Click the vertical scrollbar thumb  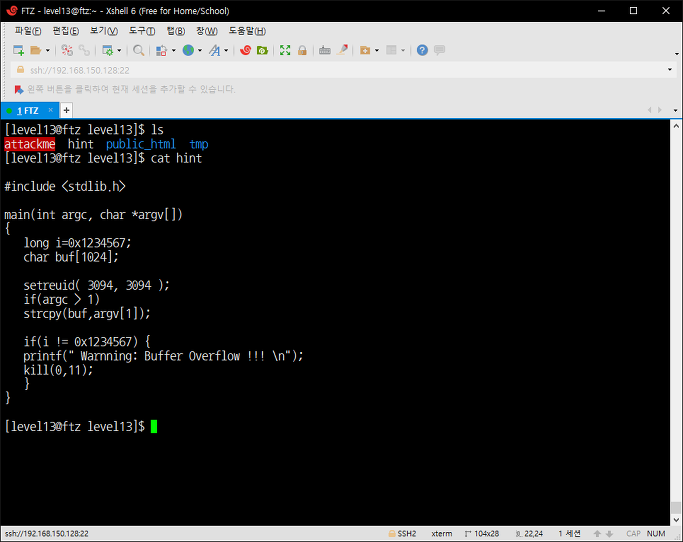pos(676,508)
